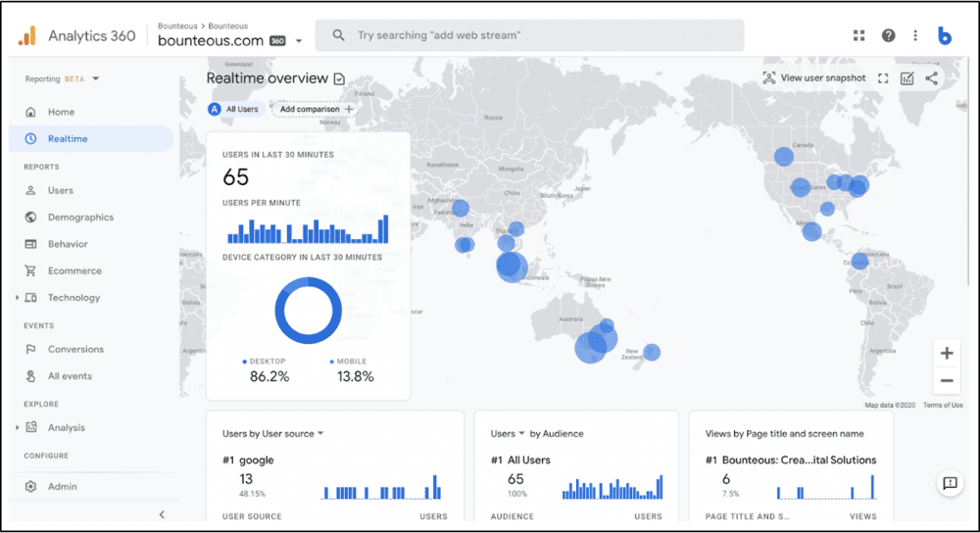Zoom in the map with plus button

coord(947,354)
